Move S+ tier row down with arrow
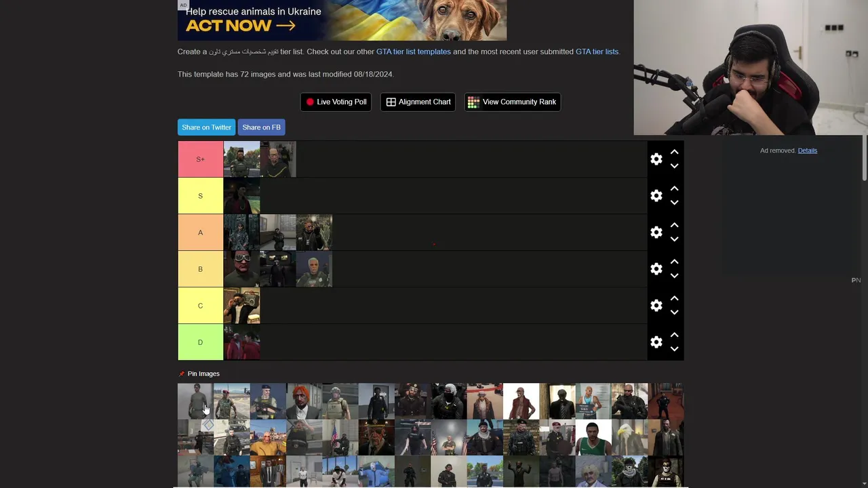This screenshot has width=868, height=488. [x=674, y=166]
